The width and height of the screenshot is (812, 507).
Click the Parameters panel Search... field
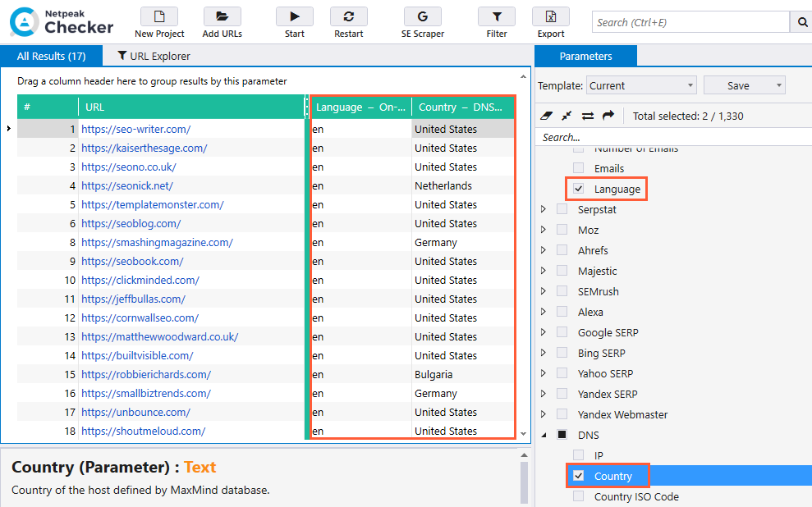[673, 137]
